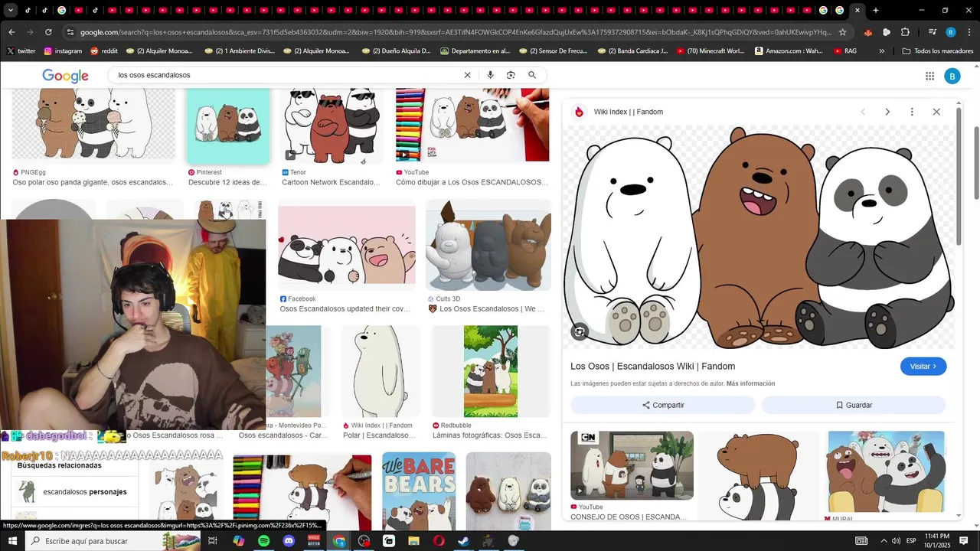Expand hidden bookmarks chevron
Image resolution: width=980 pixels, height=551 pixels.
click(881, 51)
